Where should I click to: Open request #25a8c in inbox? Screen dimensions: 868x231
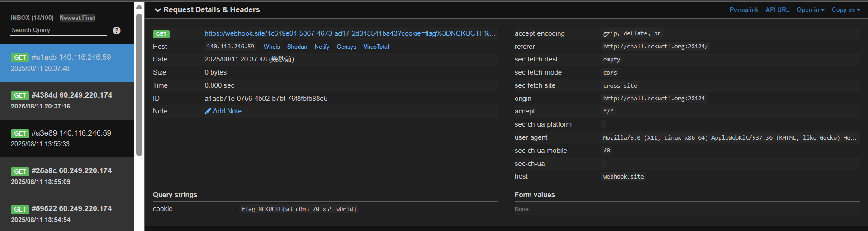click(67, 176)
